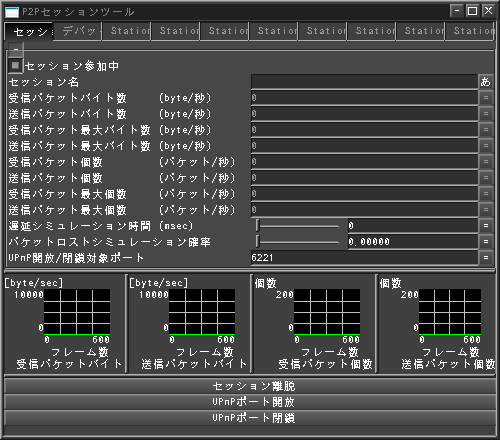The height and width of the screenshot is (440, 500).
Task: Switch to the セッション tab
Action: tap(29, 32)
